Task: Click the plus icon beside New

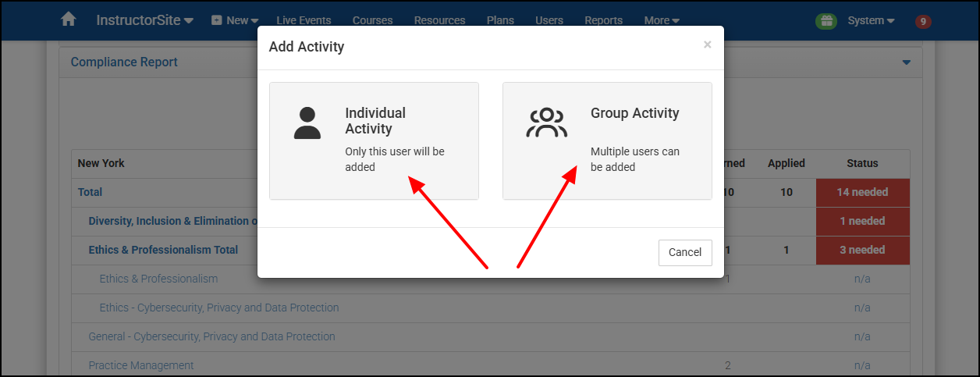Action: pos(217,20)
